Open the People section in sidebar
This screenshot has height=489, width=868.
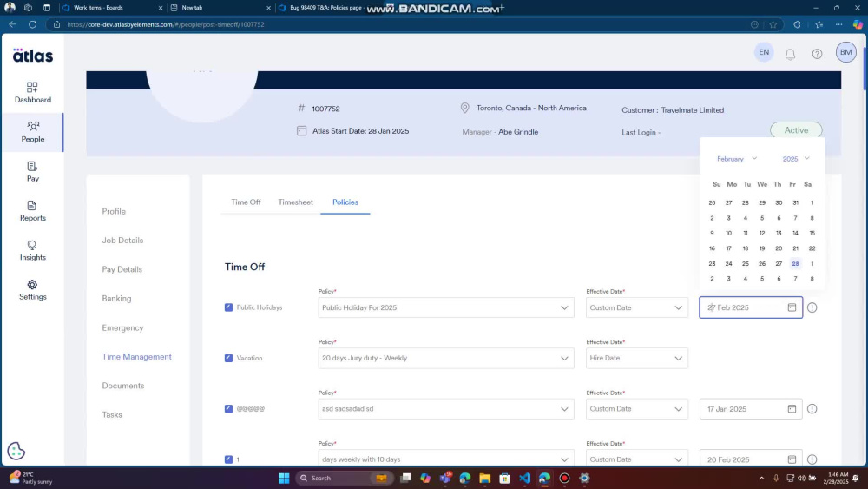[33, 132]
